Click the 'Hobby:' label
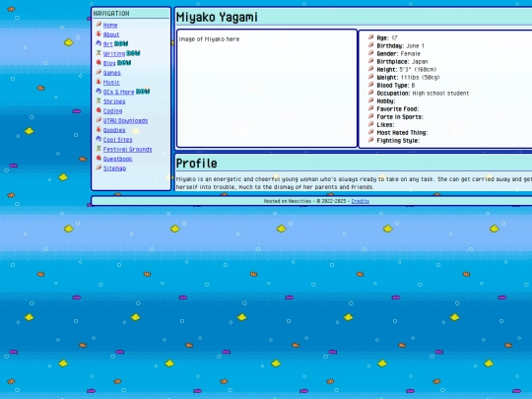The width and height of the screenshot is (532, 399). click(x=386, y=101)
